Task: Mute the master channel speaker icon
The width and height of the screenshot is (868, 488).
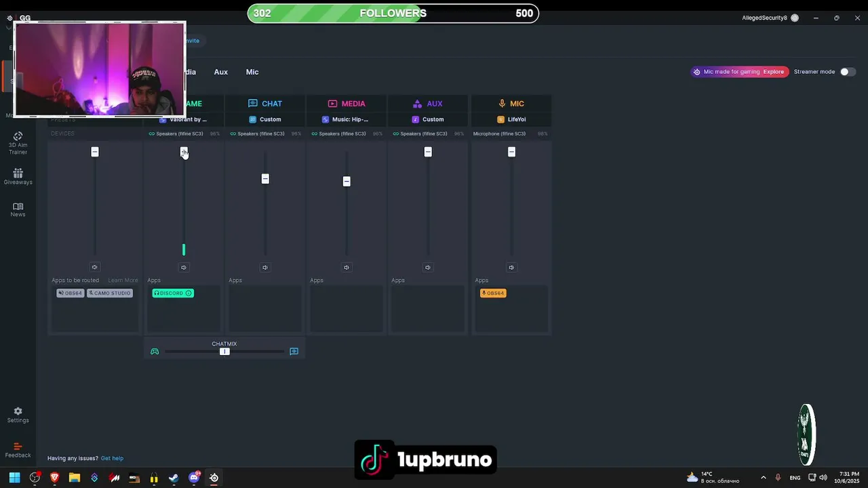Action: (x=95, y=267)
